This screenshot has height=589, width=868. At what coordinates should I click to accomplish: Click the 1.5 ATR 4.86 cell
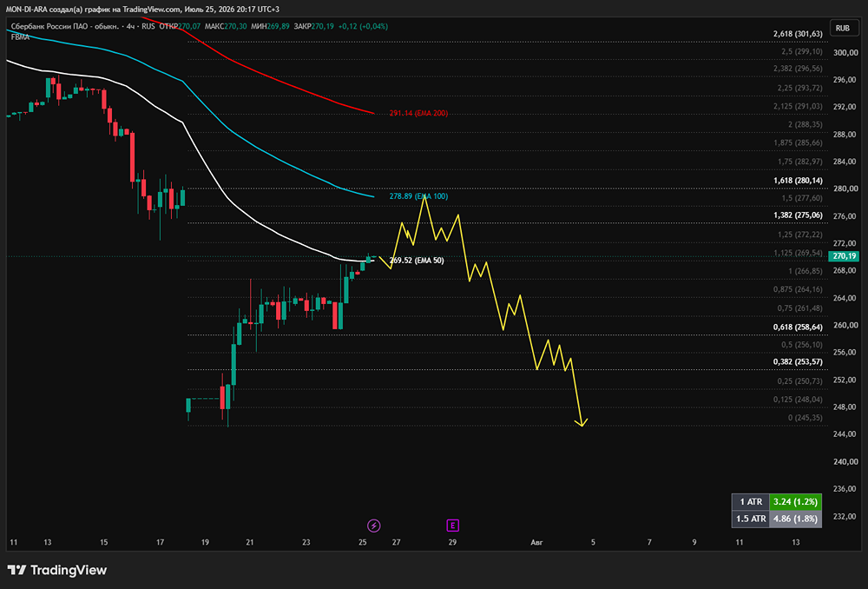click(x=795, y=519)
